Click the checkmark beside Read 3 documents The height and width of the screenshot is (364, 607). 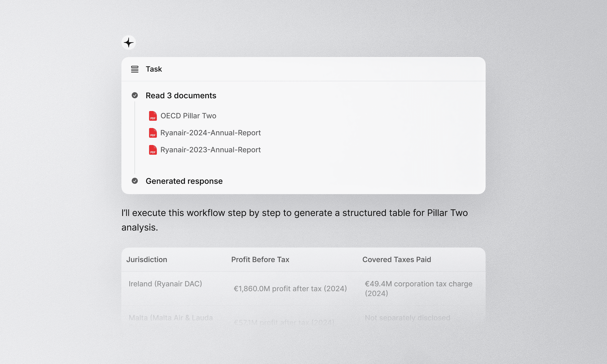pos(135,95)
